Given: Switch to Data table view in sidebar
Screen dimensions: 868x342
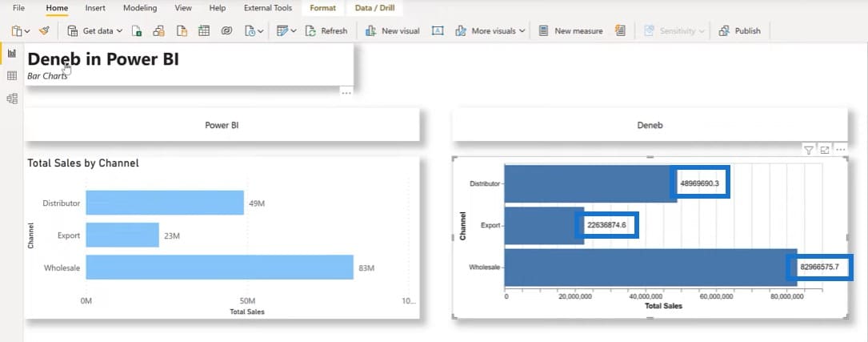Looking at the screenshot, I should (x=12, y=76).
